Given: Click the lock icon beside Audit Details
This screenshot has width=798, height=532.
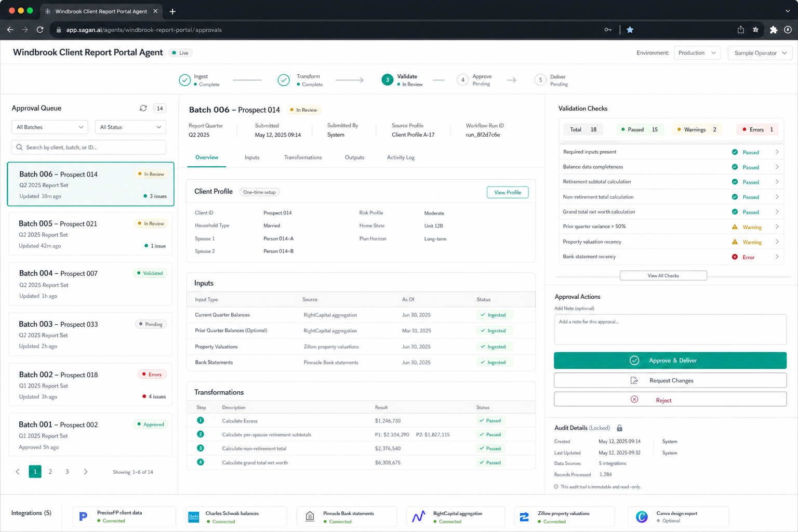Looking at the screenshot, I should pyautogui.click(x=619, y=428).
